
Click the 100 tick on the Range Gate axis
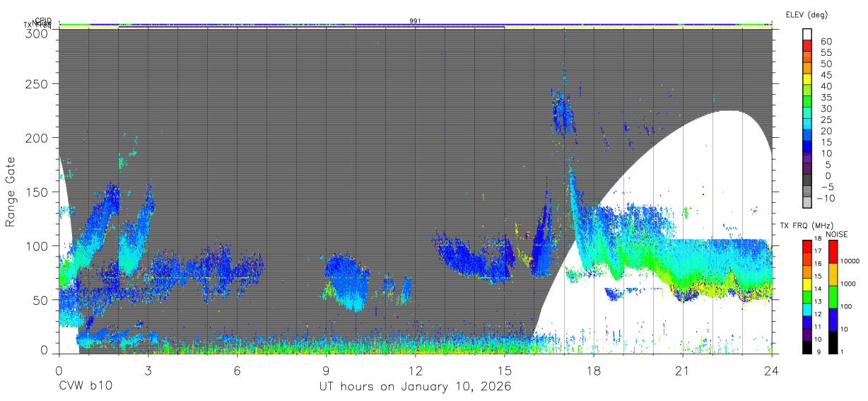coord(37,245)
